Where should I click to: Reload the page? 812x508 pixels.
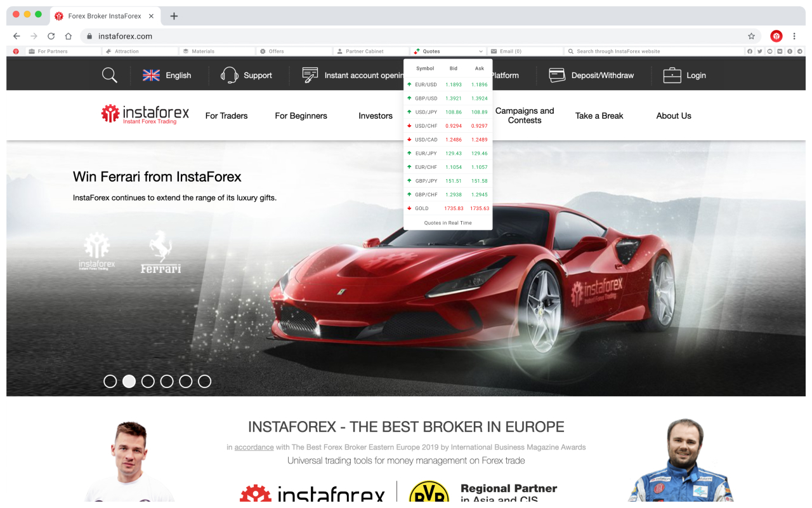(x=51, y=36)
